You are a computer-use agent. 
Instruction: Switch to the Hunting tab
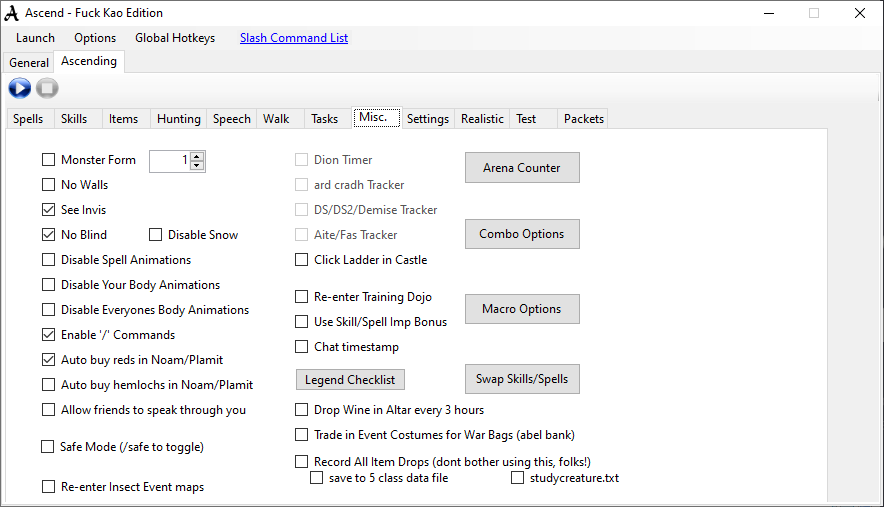[179, 118]
